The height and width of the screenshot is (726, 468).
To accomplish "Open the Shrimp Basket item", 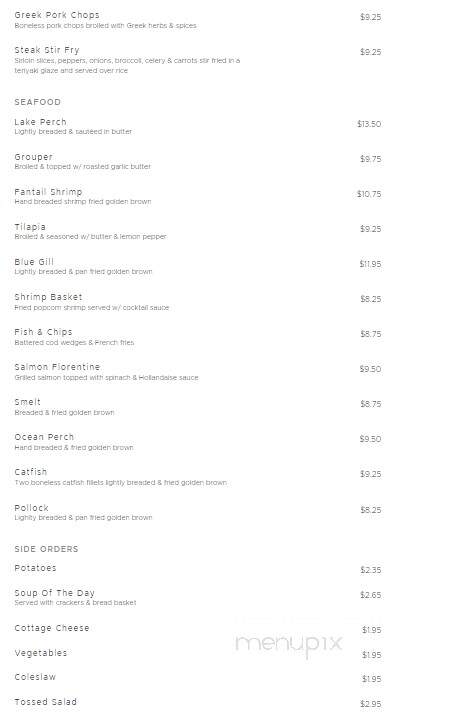I will 48,297.
